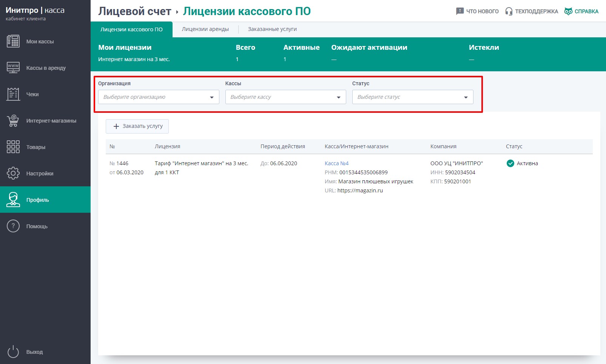Open the Помощь menu label
The image size is (606, 364).
(37, 226)
